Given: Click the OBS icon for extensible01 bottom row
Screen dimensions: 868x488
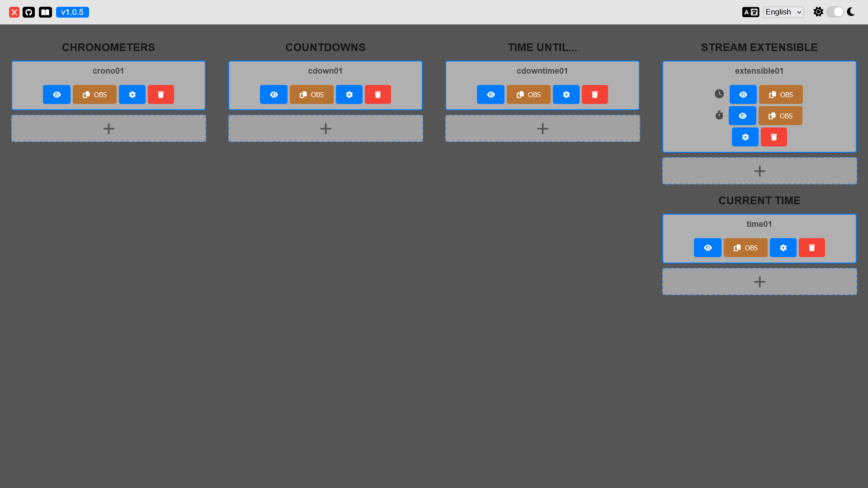Looking at the screenshot, I should point(781,116).
